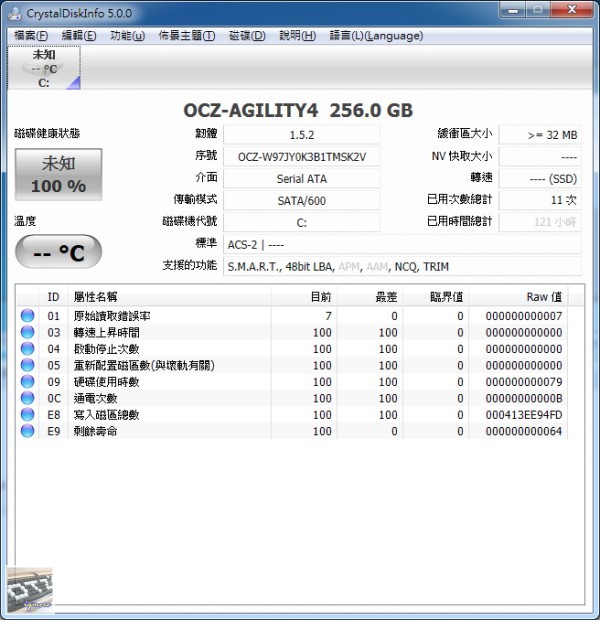Click the 屬性名稱 column header
This screenshot has width=600, height=620.
pyautogui.click(x=170, y=297)
